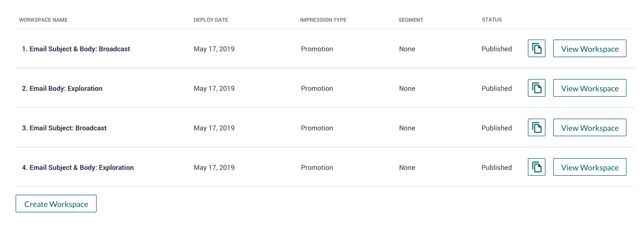Duplicate workspace 4 using its copy icon
Viewport: 644px width, 227px height.
click(x=537, y=167)
